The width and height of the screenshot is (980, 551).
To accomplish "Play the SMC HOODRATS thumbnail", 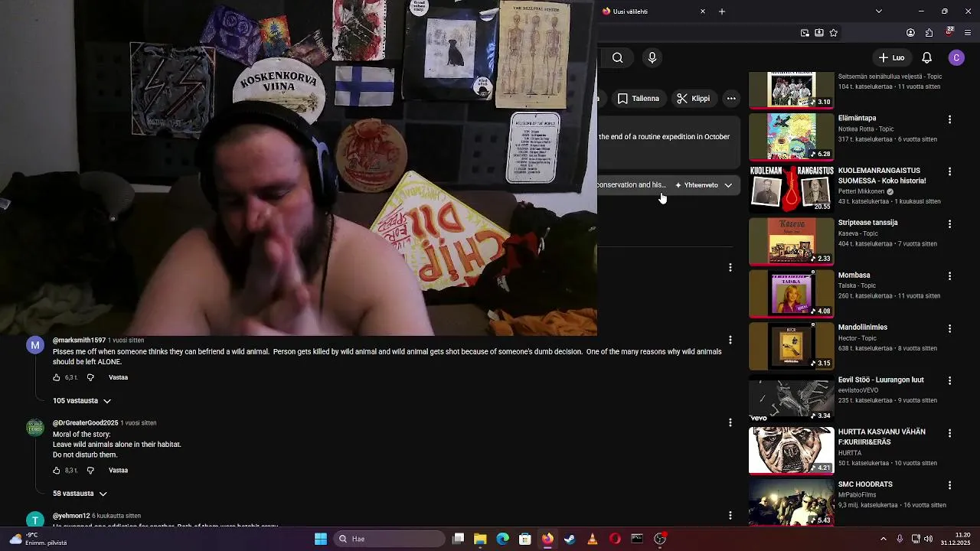I will coord(792,502).
